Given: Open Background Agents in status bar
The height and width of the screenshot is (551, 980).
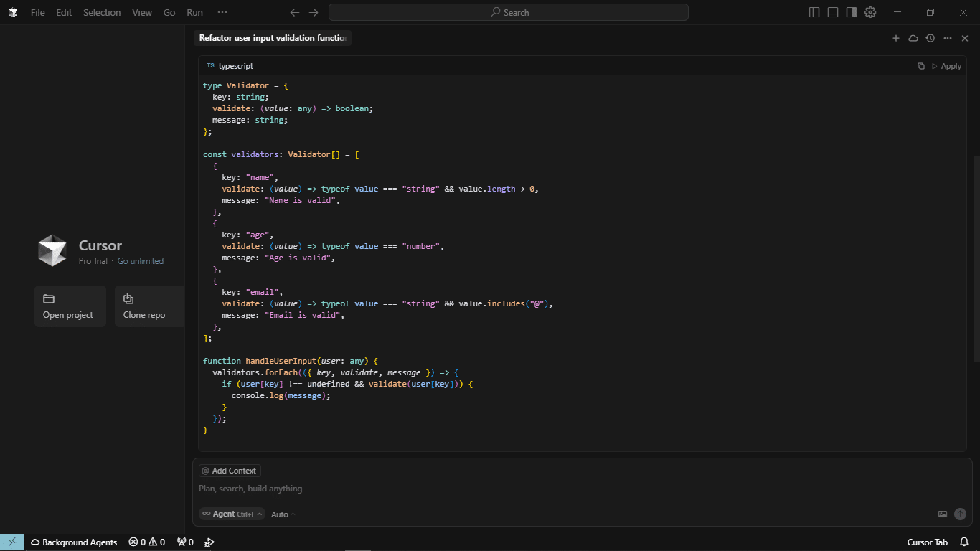Looking at the screenshot, I should point(74,542).
